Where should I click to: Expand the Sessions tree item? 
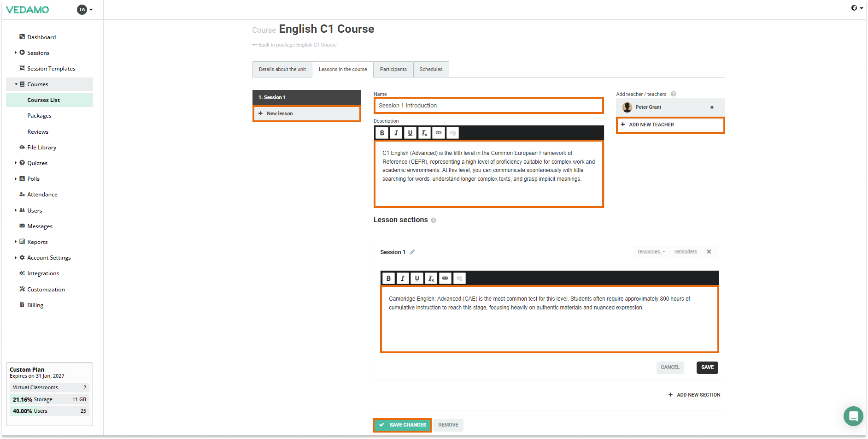coord(16,53)
